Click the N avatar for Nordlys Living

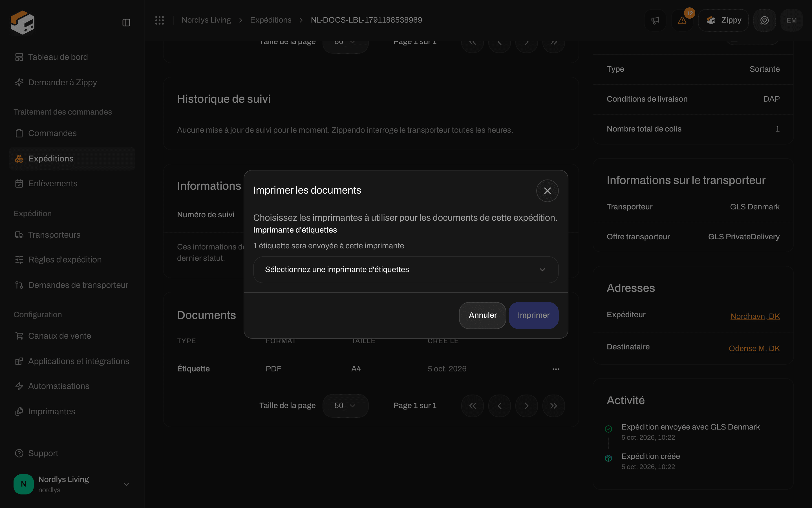point(23,484)
